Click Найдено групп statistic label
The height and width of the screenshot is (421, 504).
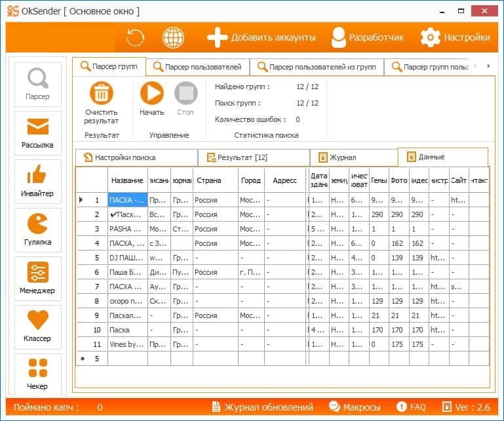pyautogui.click(x=242, y=87)
